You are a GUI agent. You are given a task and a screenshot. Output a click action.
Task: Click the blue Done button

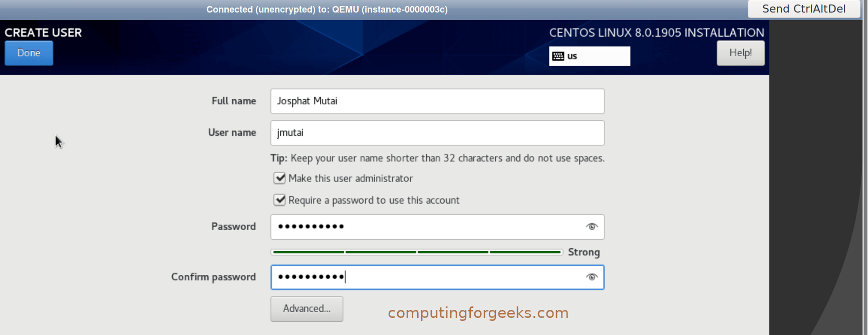pyautogui.click(x=29, y=53)
